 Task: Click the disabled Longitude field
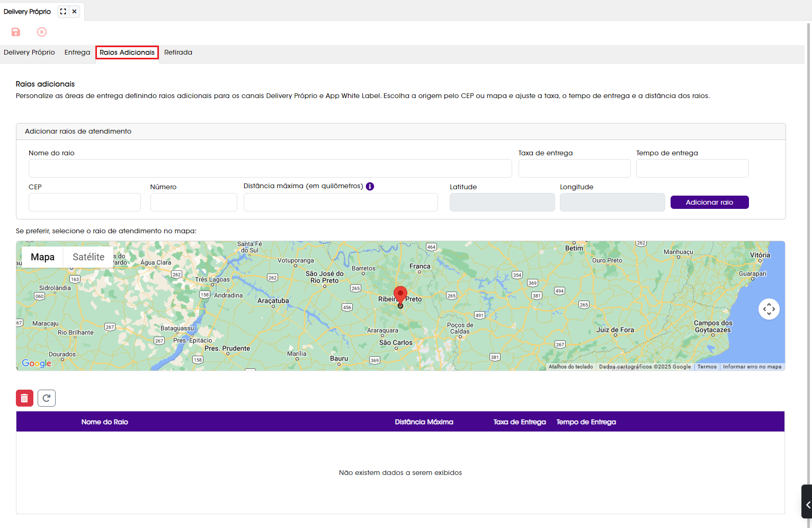[612, 202]
